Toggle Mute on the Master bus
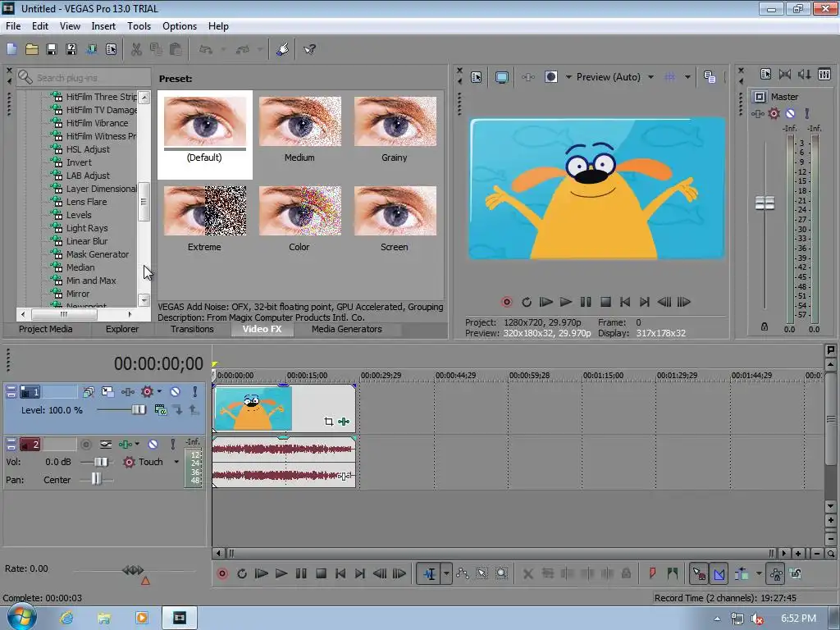 tap(790, 113)
